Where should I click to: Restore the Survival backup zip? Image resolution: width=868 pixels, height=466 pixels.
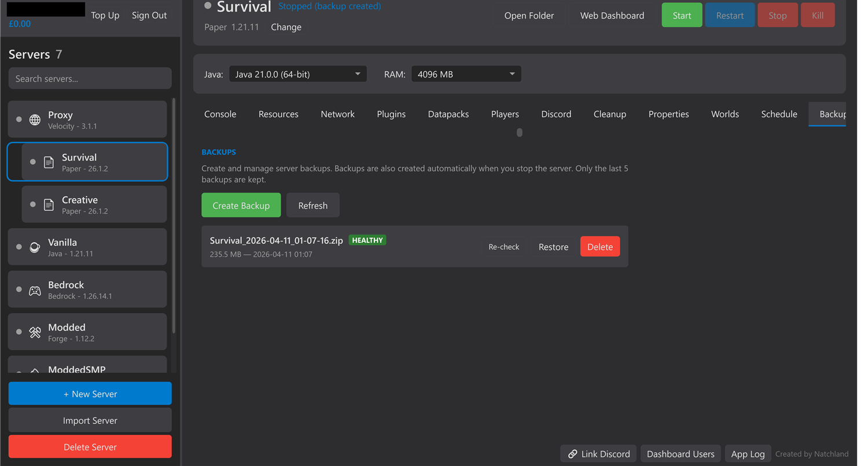553,246
